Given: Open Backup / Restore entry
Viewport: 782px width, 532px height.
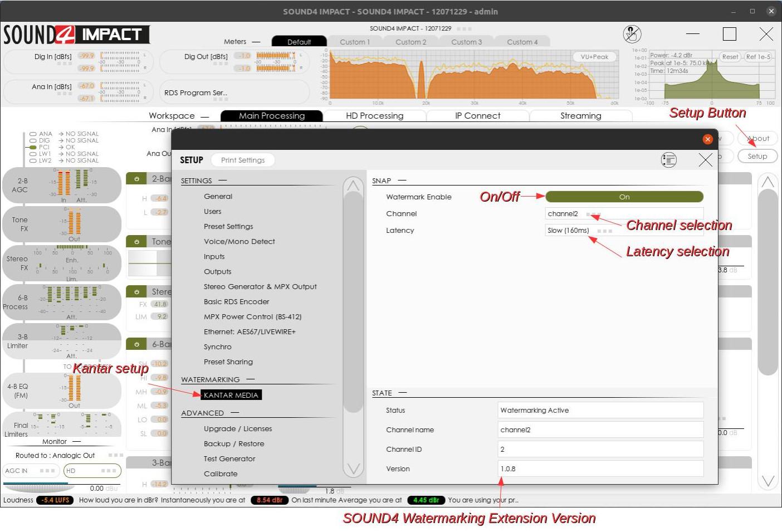Looking at the screenshot, I should [234, 443].
